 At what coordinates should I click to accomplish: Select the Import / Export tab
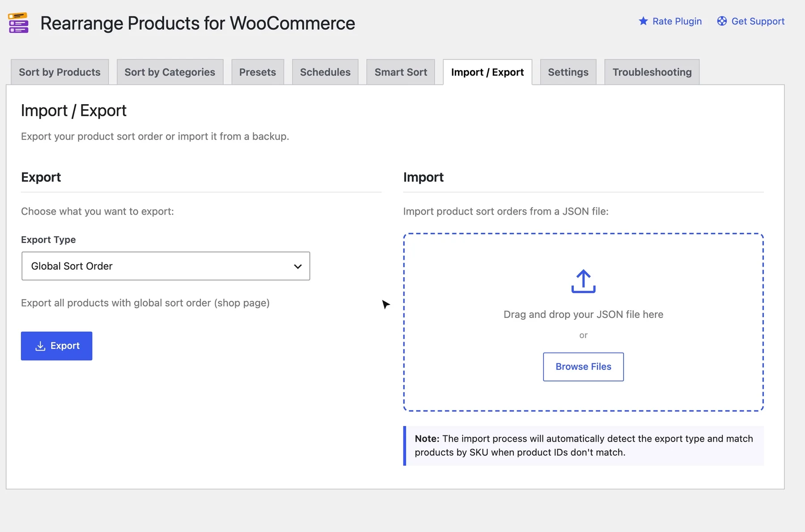(487, 72)
